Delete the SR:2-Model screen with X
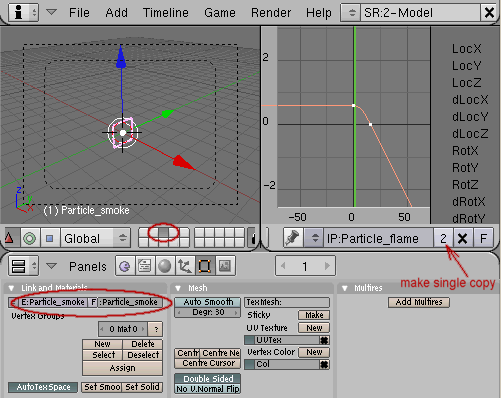 tap(489, 13)
